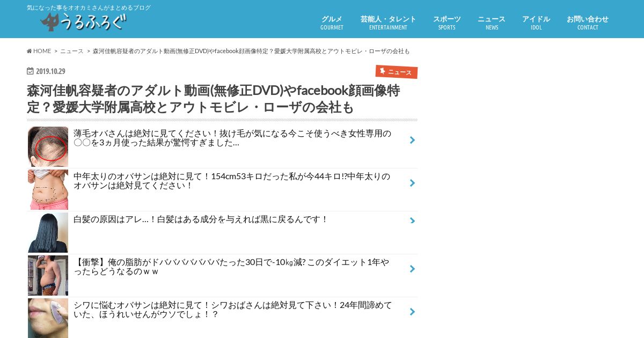Image resolution: width=644 pixels, height=338 pixels.
Task: Click the pin icon on ニュース tag
Action: point(383,71)
